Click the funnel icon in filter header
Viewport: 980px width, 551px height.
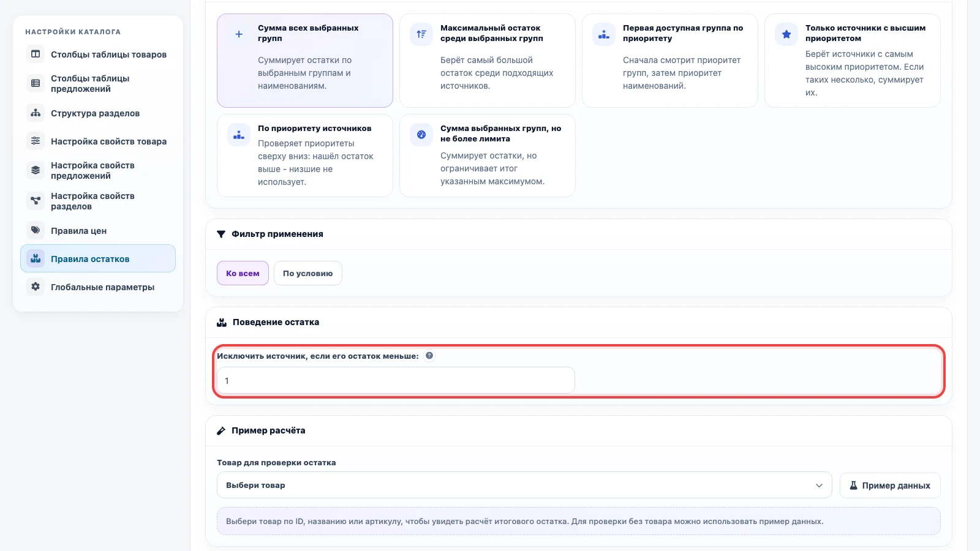[221, 234]
